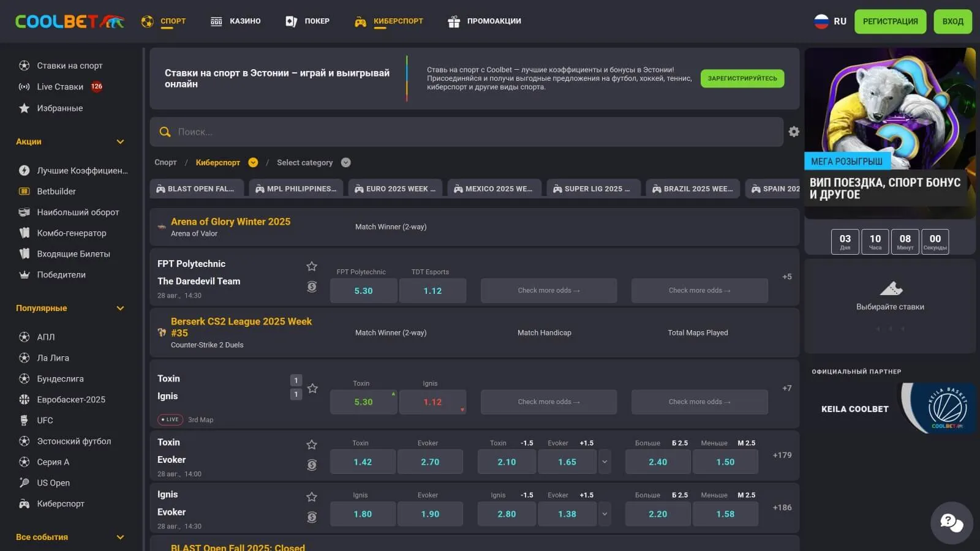Star the Ignis vs Evoker match
980x551 pixels.
pos(312,497)
